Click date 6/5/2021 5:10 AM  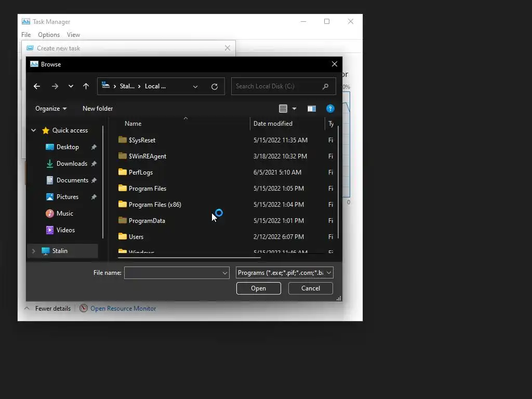277,172
